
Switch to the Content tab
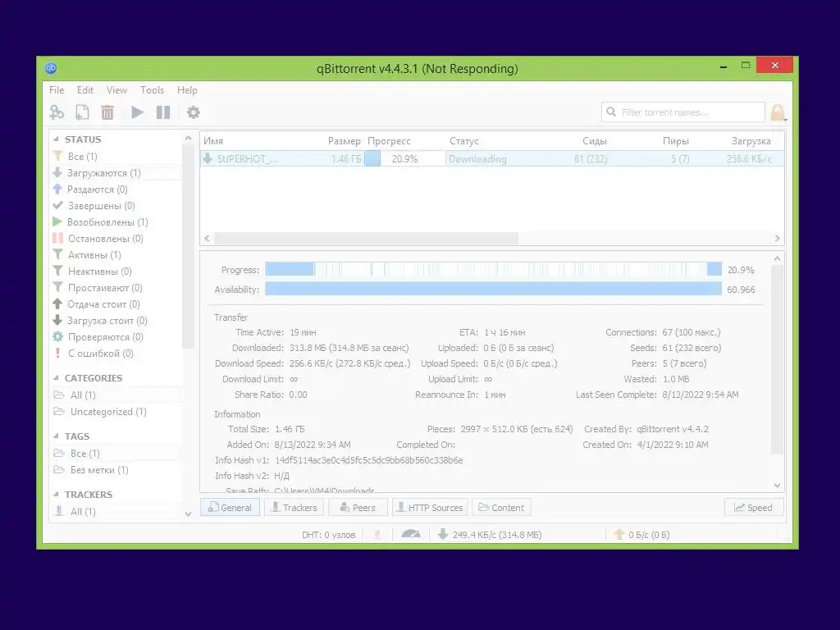click(x=501, y=507)
